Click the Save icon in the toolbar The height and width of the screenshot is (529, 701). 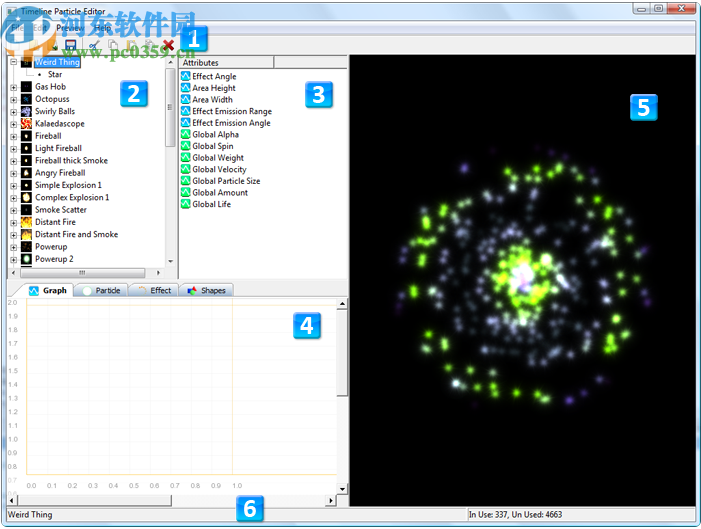tap(70, 45)
